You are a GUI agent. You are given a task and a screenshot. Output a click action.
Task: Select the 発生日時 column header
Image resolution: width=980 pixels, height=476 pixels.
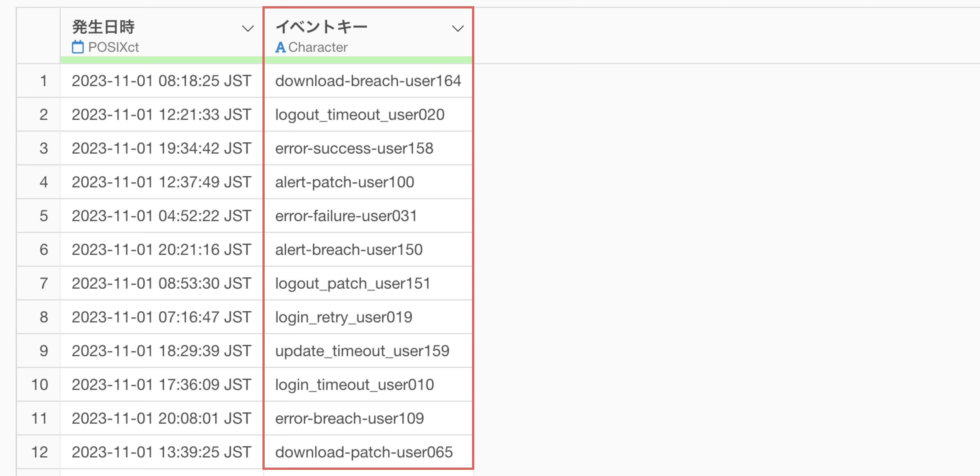pyautogui.click(x=103, y=27)
